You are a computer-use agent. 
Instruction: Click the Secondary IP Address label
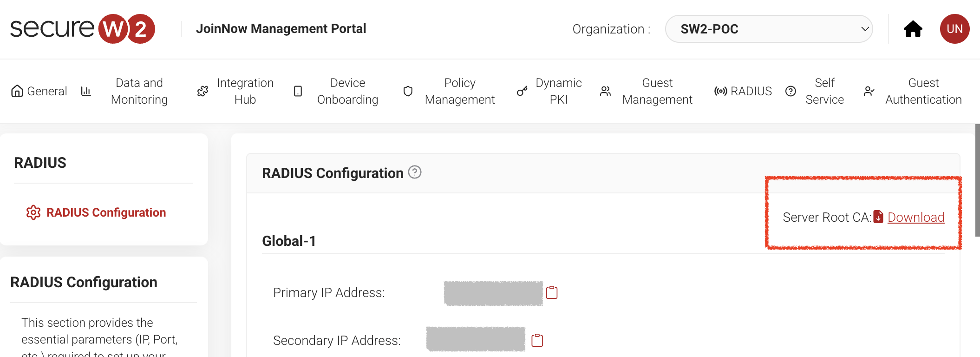point(337,341)
